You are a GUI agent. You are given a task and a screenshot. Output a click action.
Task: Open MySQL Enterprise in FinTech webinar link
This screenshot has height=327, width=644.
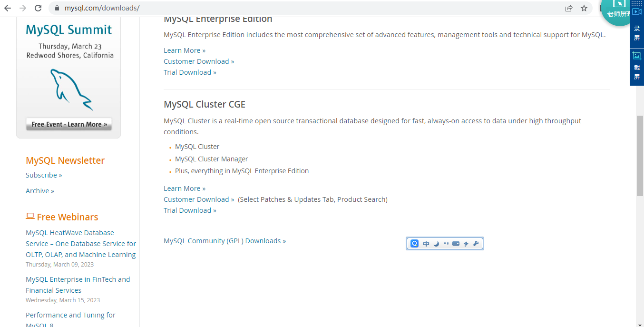tap(78, 285)
